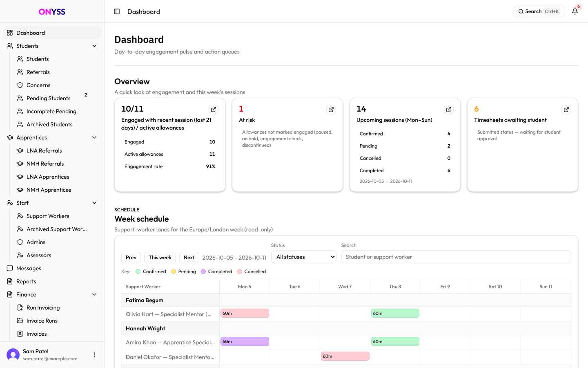Click the Dashboard grid icon
This screenshot has height=368, width=588.
click(x=10, y=33)
